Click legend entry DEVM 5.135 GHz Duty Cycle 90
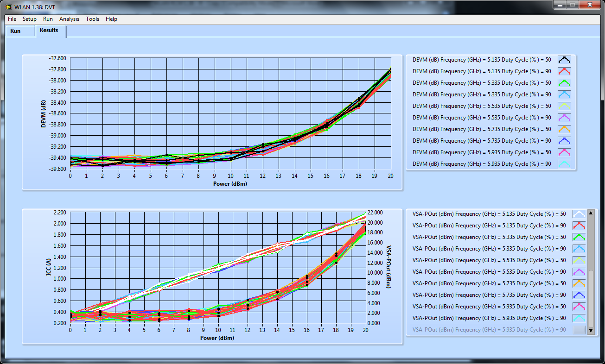The width and height of the screenshot is (605, 364). 482,71
